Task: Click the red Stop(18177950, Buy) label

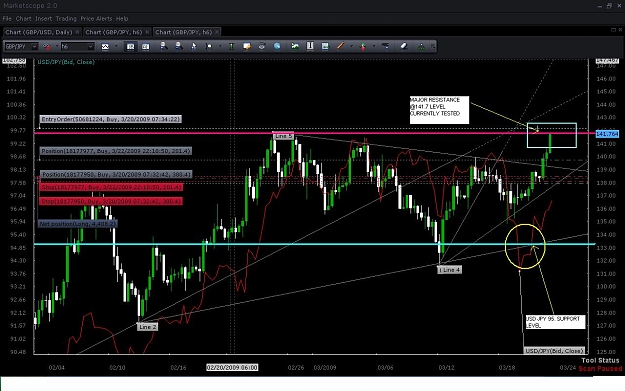Action: pyautogui.click(x=111, y=202)
